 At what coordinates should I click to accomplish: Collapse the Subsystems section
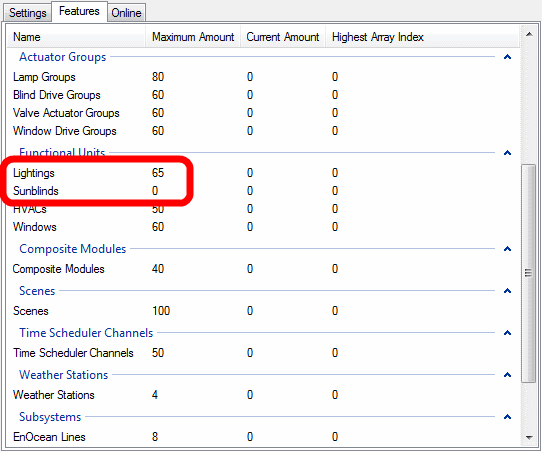click(x=507, y=416)
